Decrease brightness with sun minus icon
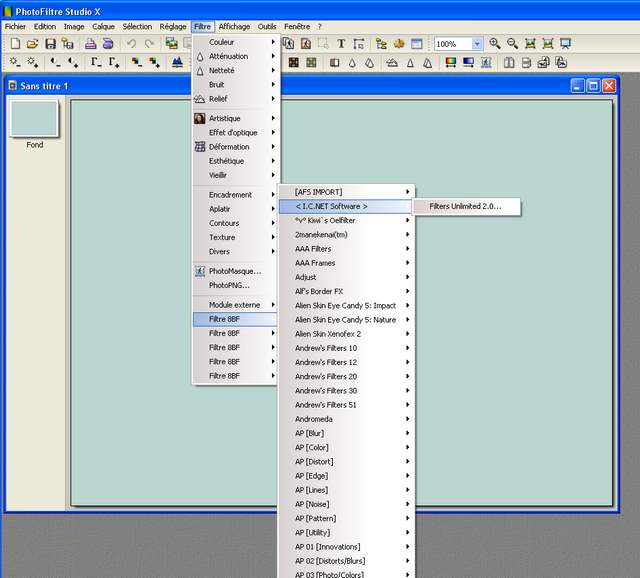This screenshot has height=578, width=640. (15, 62)
